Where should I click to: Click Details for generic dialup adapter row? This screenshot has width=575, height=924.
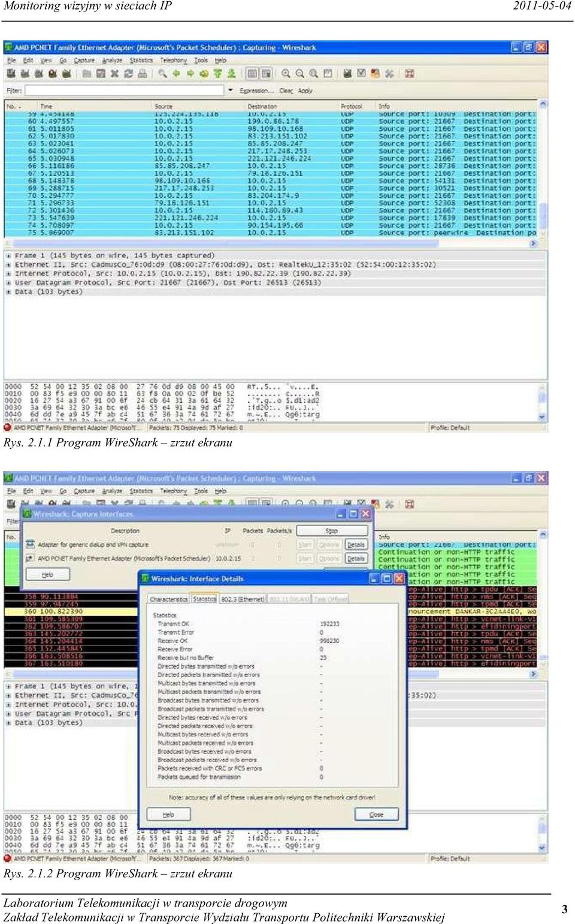[356, 545]
